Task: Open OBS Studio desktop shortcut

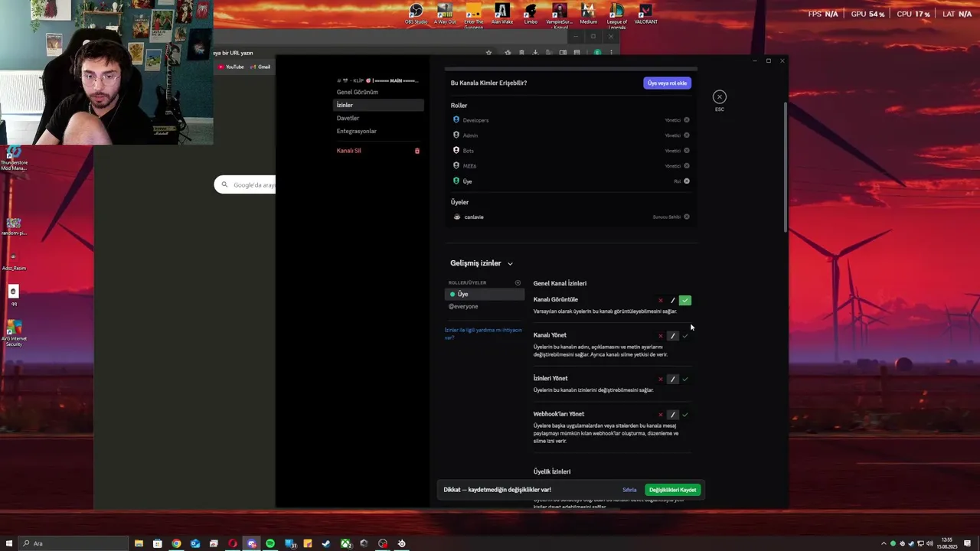Action: pyautogui.click(x=416, y=14)
